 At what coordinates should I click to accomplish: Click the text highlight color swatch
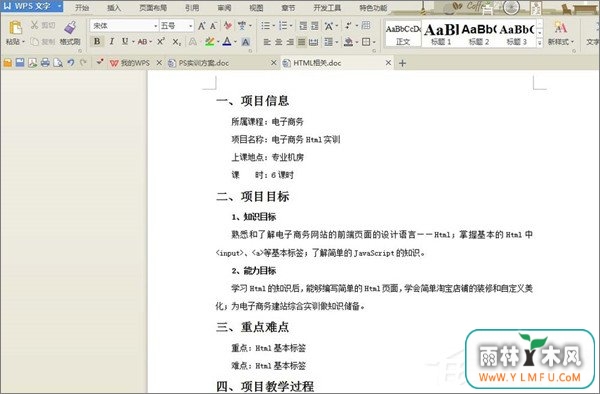[x=209, y=42]
